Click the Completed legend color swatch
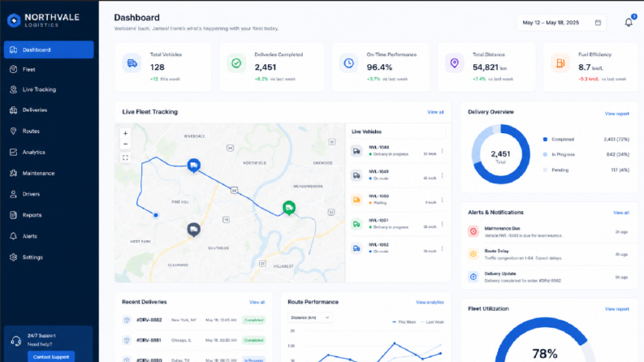644x362 pixels. [545, 139]
